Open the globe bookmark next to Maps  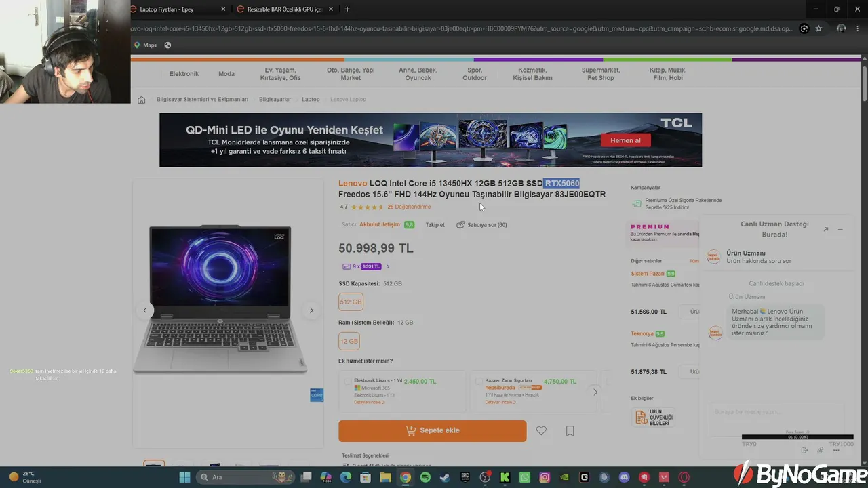pyautogui.click(x=167, y=45)
